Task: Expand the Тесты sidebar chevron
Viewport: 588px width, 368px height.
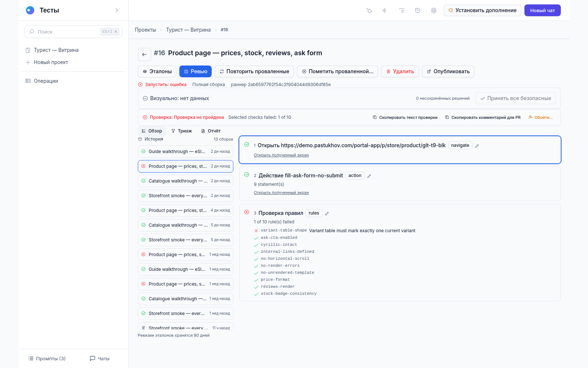Action: [x=117, y=10]
